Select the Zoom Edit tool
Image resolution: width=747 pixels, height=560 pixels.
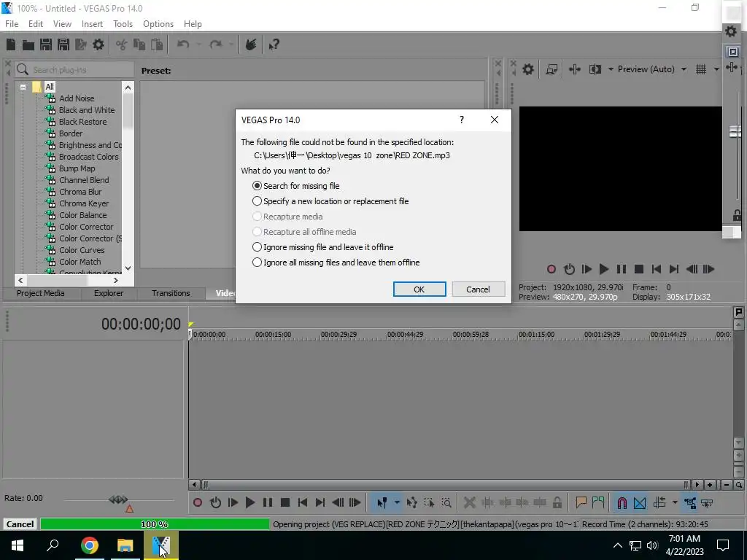[446, 502]
